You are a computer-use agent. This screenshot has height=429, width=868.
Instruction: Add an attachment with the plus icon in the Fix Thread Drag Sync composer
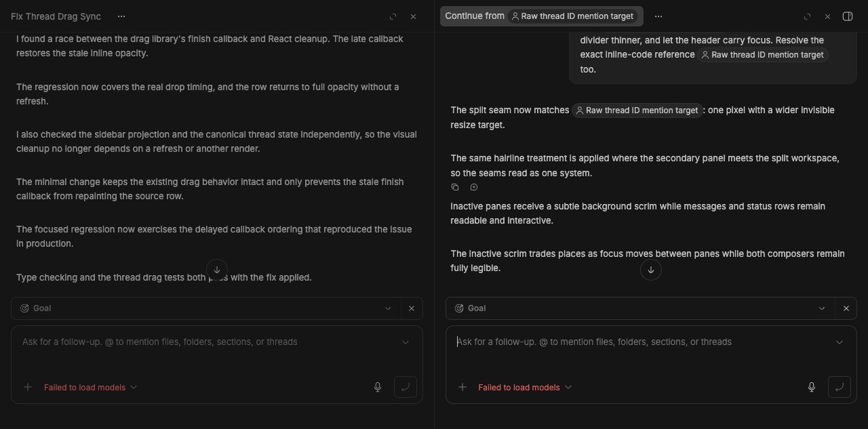pyautogui.click(x=28, y=387)
